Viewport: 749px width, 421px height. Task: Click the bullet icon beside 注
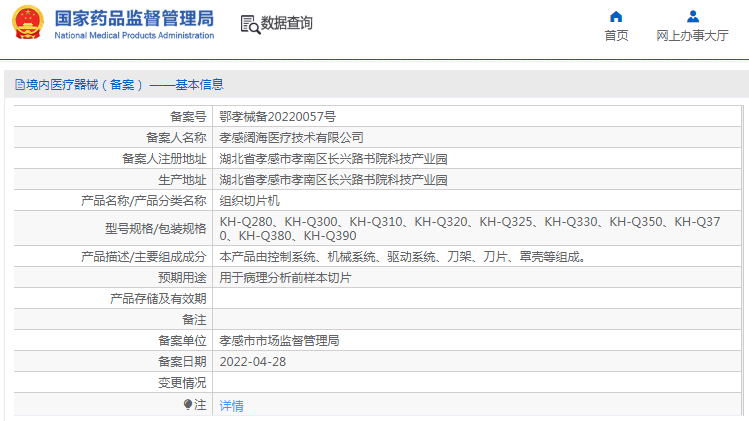(x=187, y=405)
